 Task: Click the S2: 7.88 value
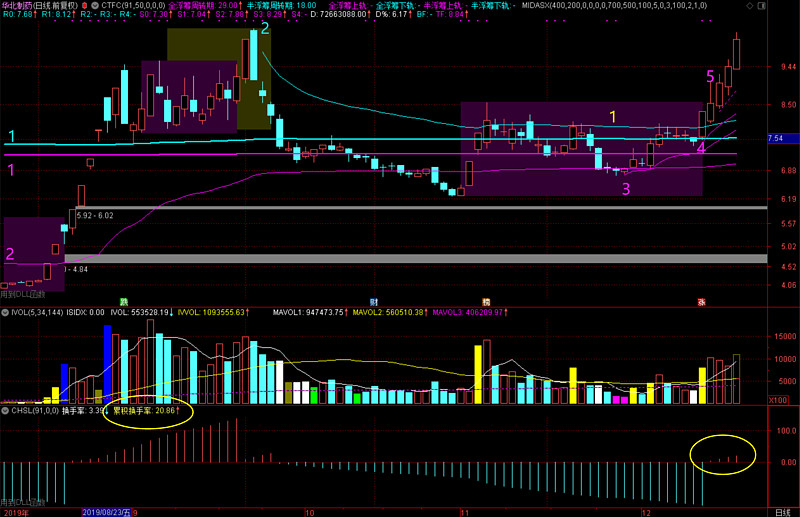pos(232,14)
